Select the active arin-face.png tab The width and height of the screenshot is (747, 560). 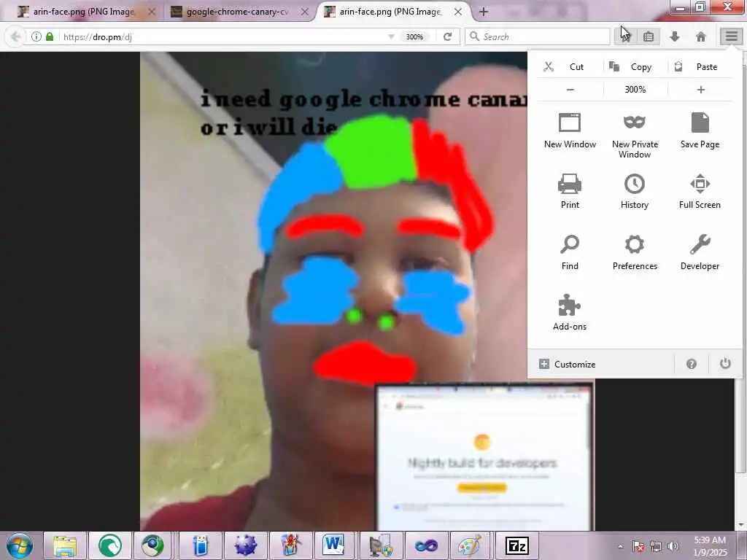point(391,12)
